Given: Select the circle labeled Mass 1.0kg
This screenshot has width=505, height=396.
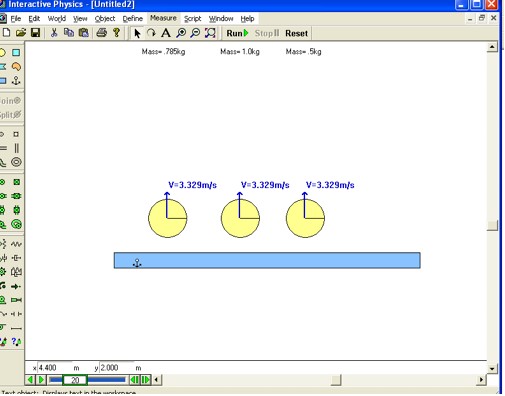Looking at the screenshot, I should [240, 218].
